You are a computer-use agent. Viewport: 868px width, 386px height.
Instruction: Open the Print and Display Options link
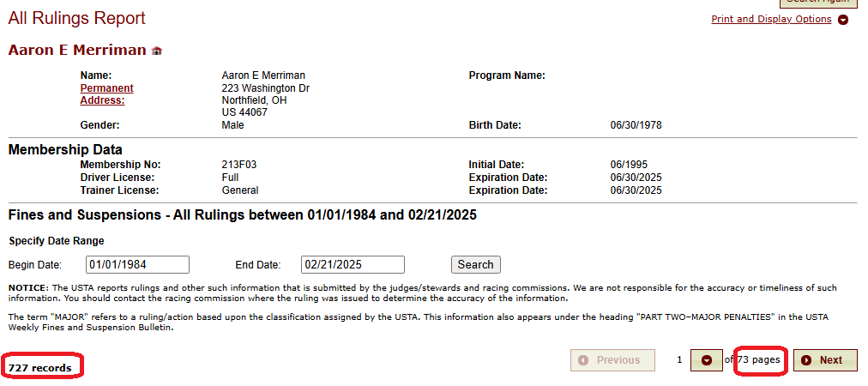pyautogui.click(x=771, y=19)
